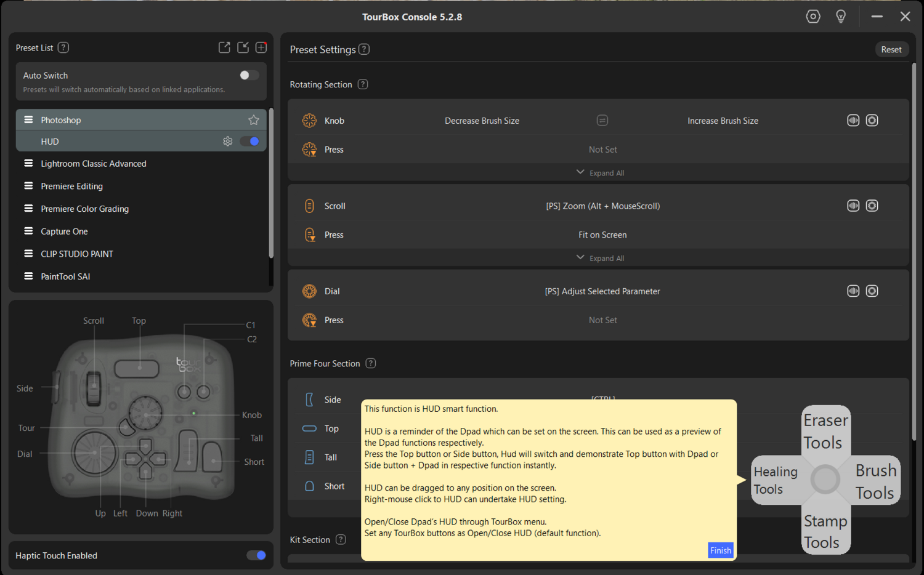Image resolution: width=924 pixels, height=575 pixels.
Task: Mark Photoshop preset as favorite star
Action: (253, 120)
